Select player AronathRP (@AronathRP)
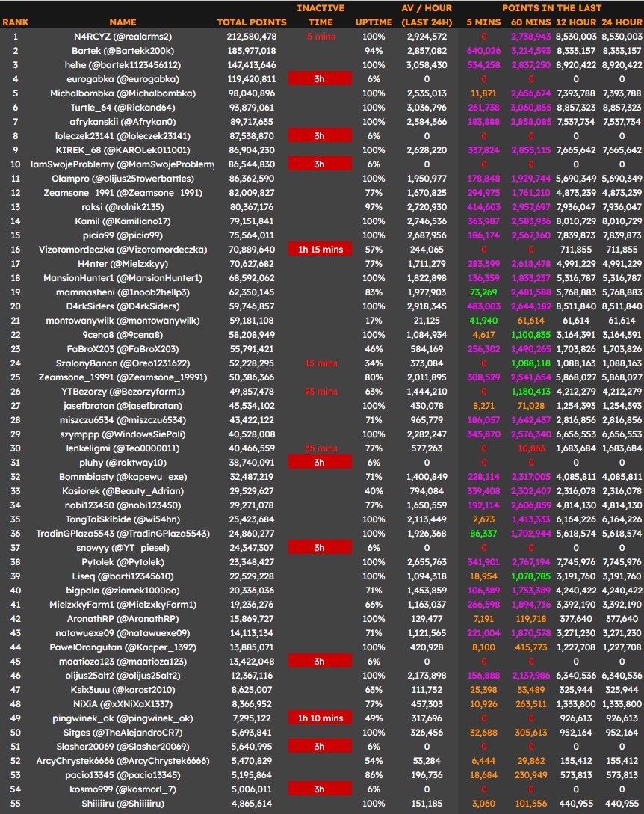 tap(123, 619)
